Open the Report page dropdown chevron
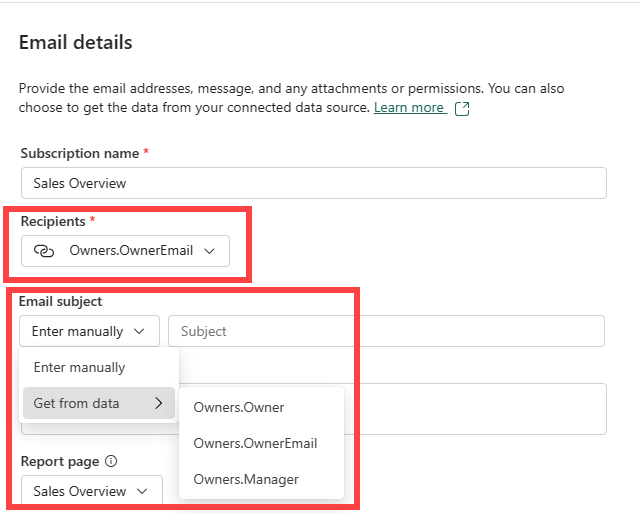640x514 pixels. [142, 491]
